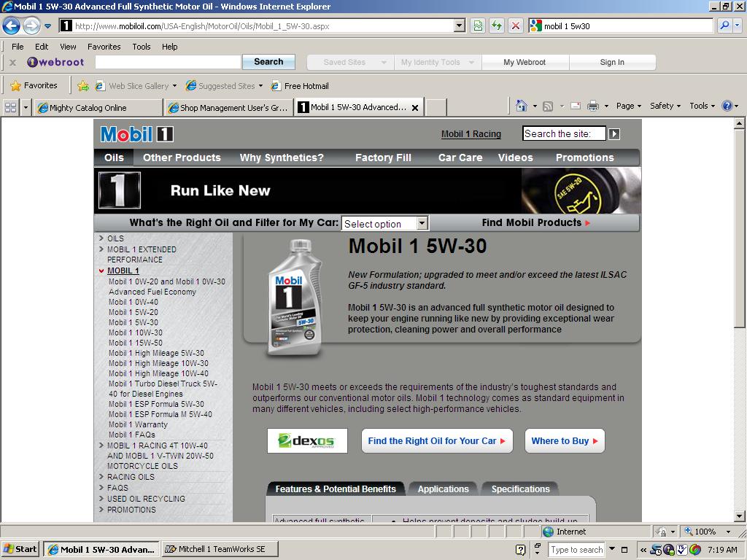Image resolution: width=747 pixels, height=560 pixels.
Task: Click the site search go arrow button
Action: click(x=614, y=134)
